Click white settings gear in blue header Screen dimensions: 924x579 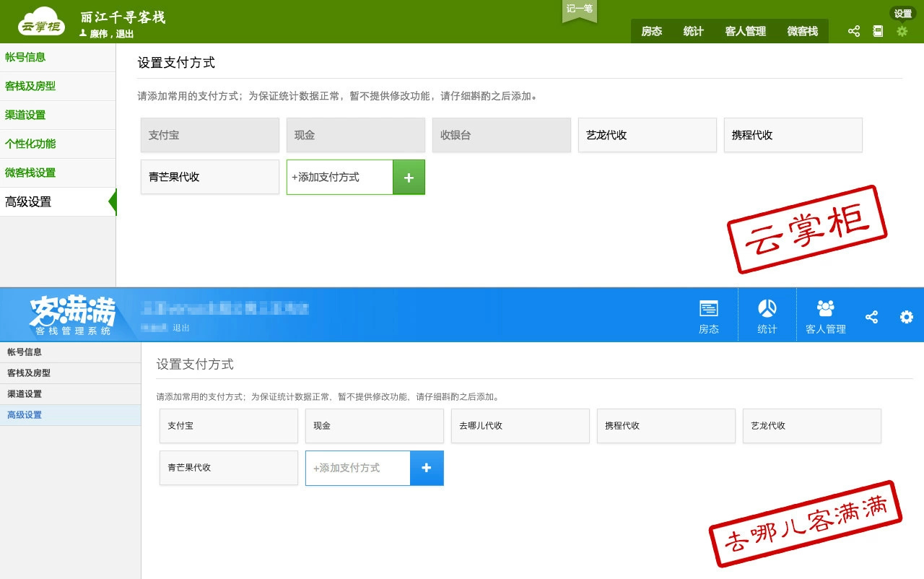coord(907,317)
